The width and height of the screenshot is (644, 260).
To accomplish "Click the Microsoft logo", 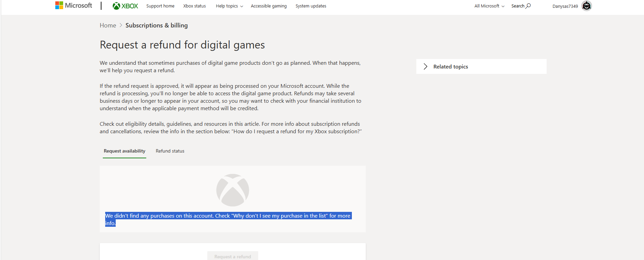I will point(74,5).
